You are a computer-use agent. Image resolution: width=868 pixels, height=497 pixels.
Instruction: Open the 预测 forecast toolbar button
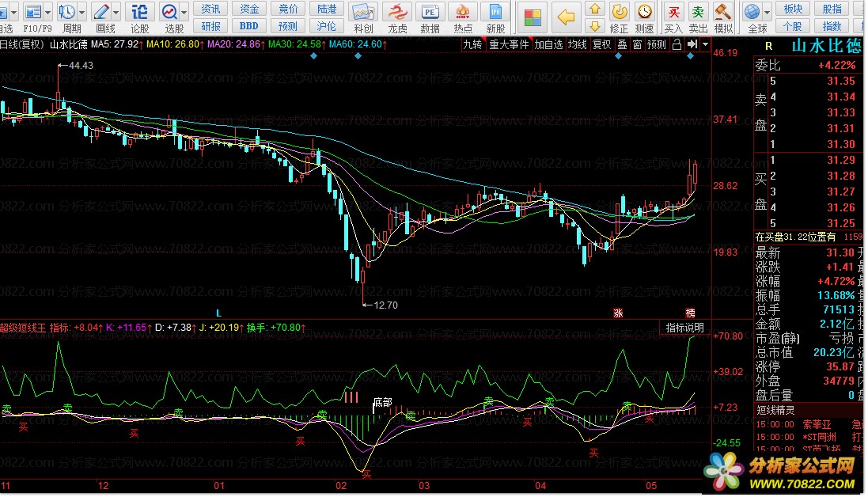pyautogui.click(x=288, y=26)
